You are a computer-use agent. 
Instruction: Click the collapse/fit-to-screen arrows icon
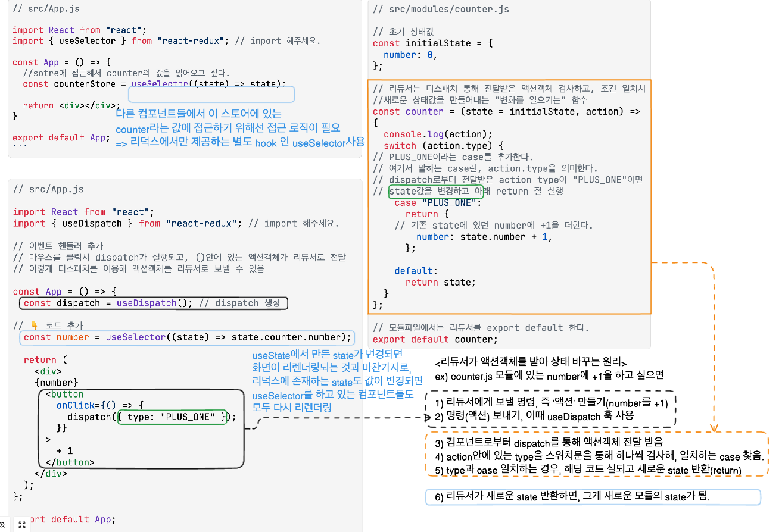coord(21,525)
